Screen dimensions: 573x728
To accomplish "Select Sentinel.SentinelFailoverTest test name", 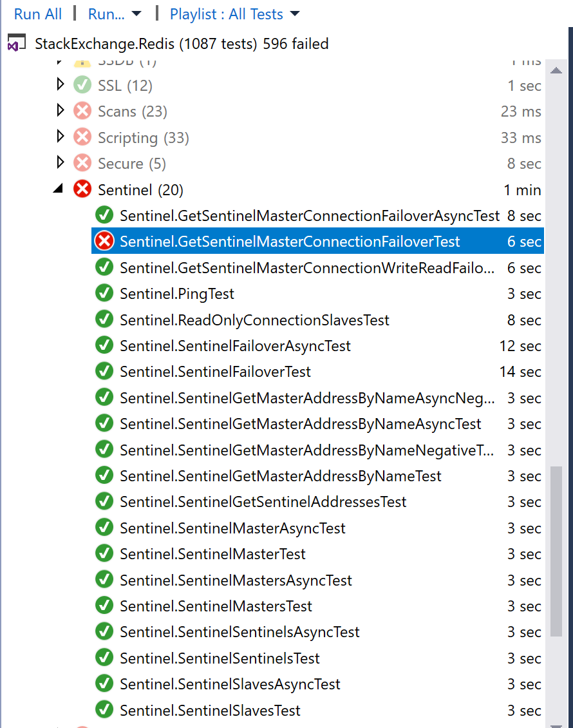I will pos(215,372).
